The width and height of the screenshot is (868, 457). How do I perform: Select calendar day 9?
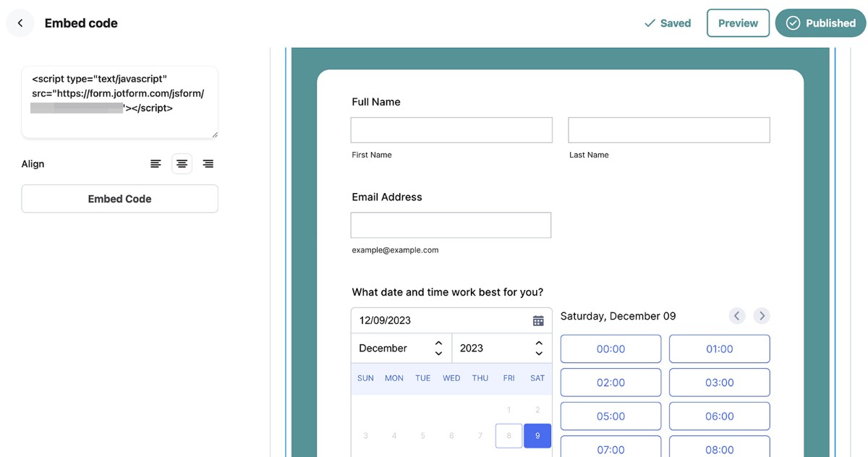(537, 436)
